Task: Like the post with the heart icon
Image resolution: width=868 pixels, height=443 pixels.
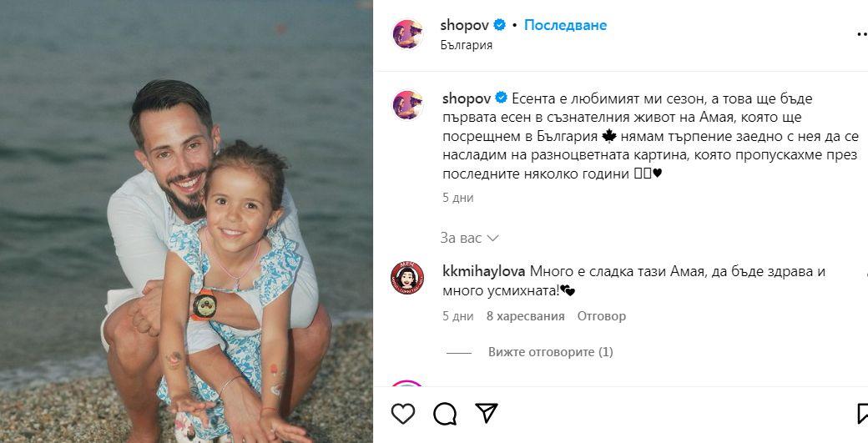Action: tap(403, 414)
